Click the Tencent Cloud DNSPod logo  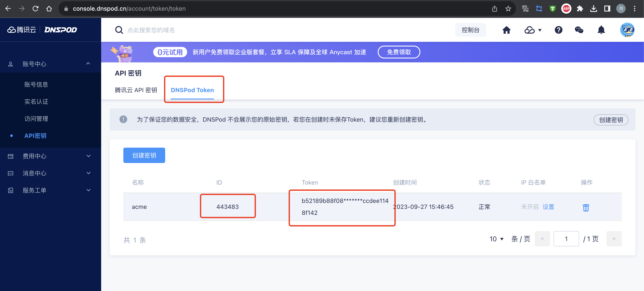(x=42, y=30)
